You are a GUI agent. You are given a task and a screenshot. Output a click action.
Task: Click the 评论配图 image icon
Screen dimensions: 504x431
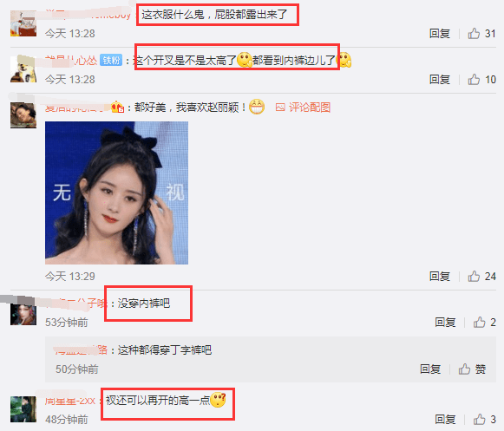(280, 108)
